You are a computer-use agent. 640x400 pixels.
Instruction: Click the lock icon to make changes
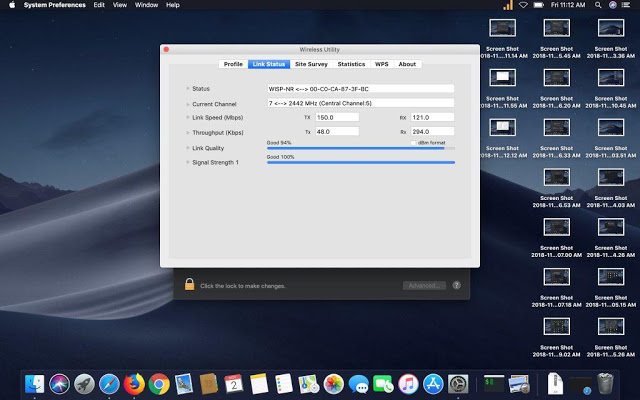188,285
